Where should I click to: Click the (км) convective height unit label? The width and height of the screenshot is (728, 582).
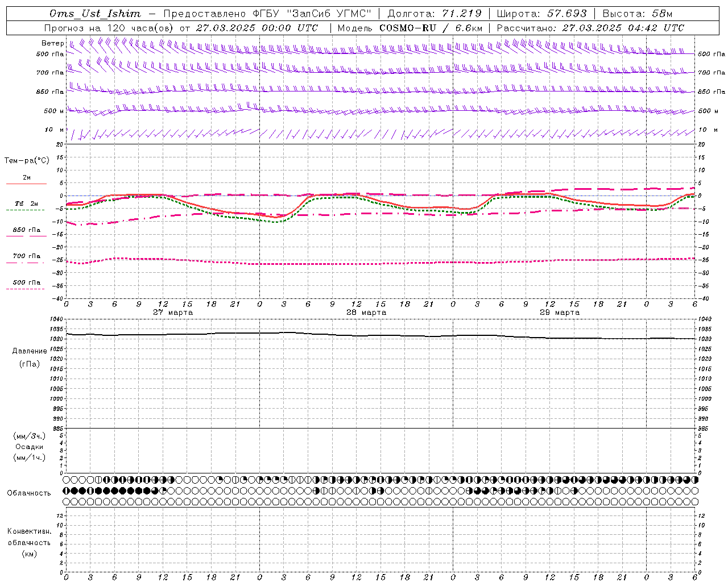(x=30, y=554)
